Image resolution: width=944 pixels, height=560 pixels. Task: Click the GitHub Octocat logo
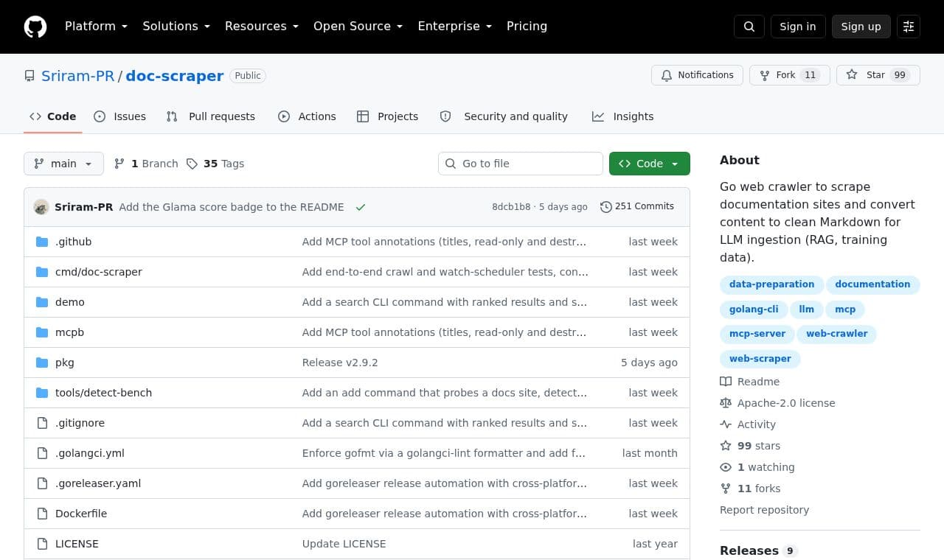point(35,27)
